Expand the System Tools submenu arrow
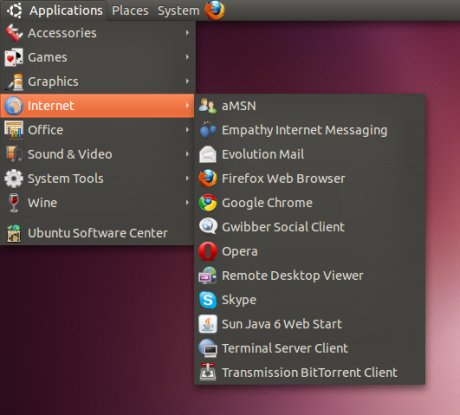 point(187,178)
